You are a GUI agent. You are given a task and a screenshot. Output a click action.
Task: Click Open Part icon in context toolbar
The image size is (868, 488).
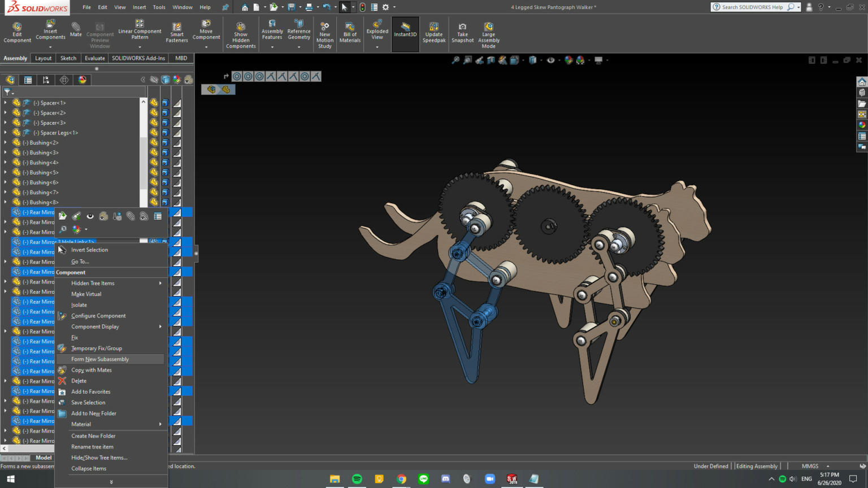pos(63,216)
